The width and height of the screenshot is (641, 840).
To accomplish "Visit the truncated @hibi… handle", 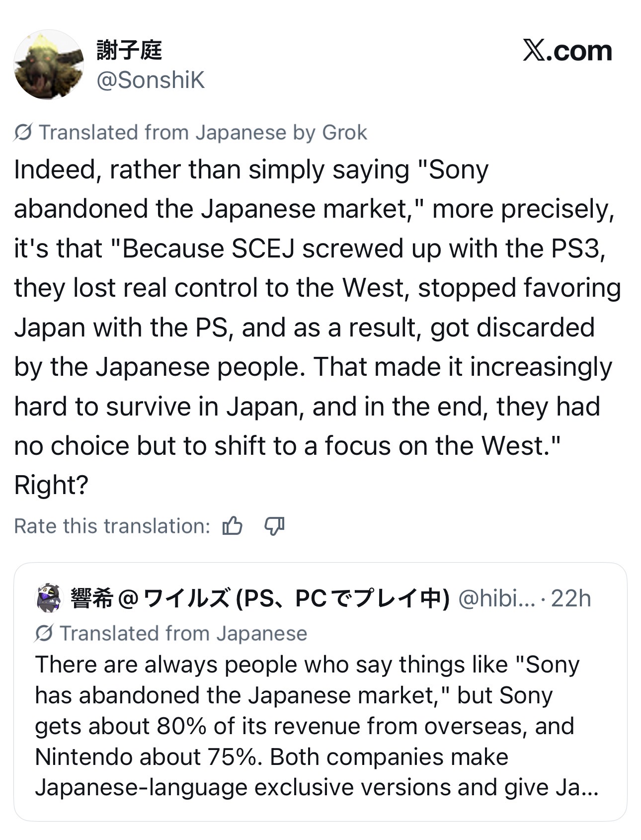I will [497, 598].
